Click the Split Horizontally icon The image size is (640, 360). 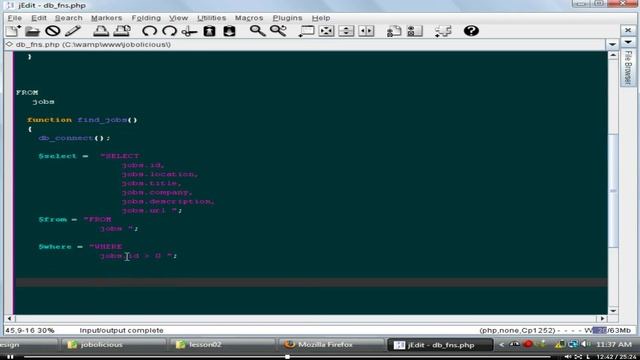coord(346,31)
